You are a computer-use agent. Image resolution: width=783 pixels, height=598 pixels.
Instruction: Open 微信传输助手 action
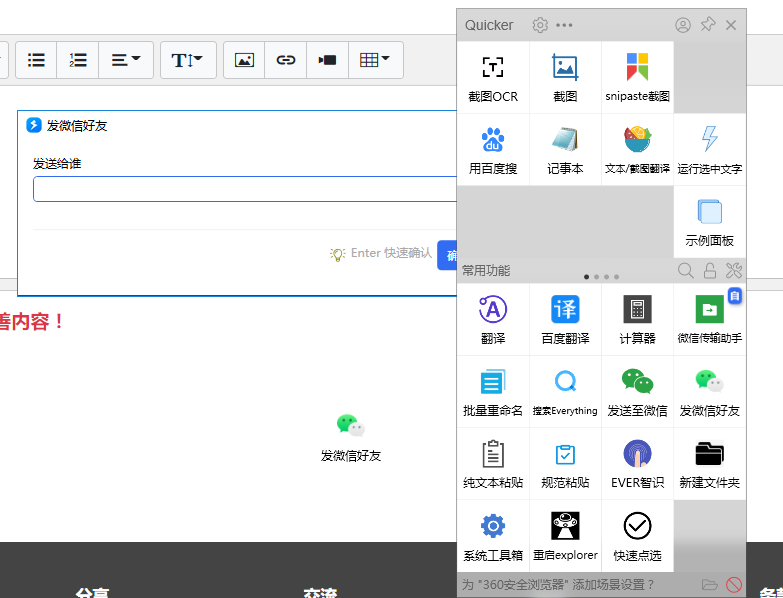coord(710,319)
